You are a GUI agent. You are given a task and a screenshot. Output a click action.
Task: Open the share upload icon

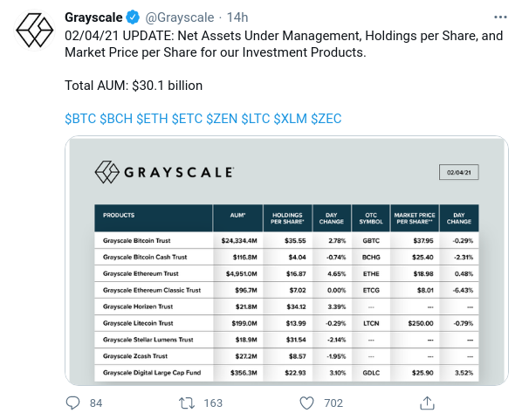point(427,403)
